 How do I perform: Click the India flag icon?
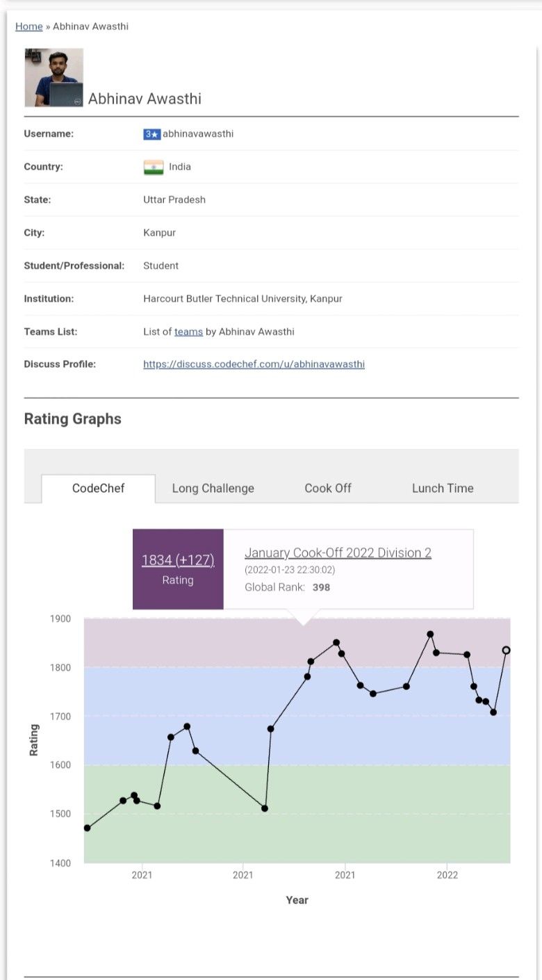click(x=154, y=168)
